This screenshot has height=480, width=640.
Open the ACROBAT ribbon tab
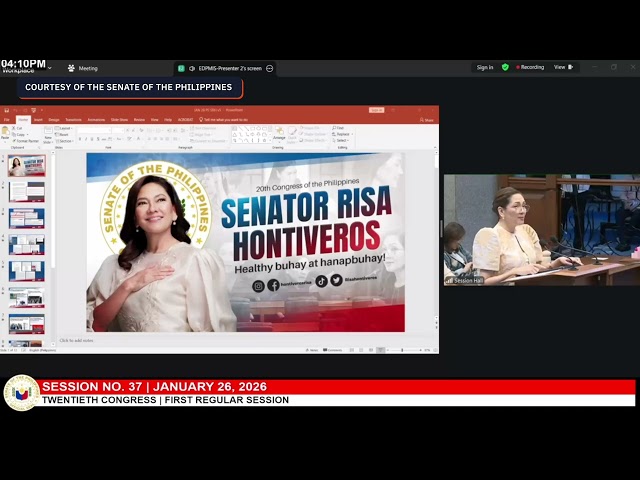pyautogui.click(x=185, y=120)
